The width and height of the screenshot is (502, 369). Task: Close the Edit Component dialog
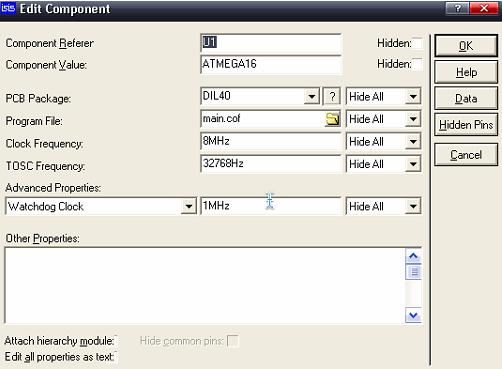pyautogui.click(x=484, y=8)
